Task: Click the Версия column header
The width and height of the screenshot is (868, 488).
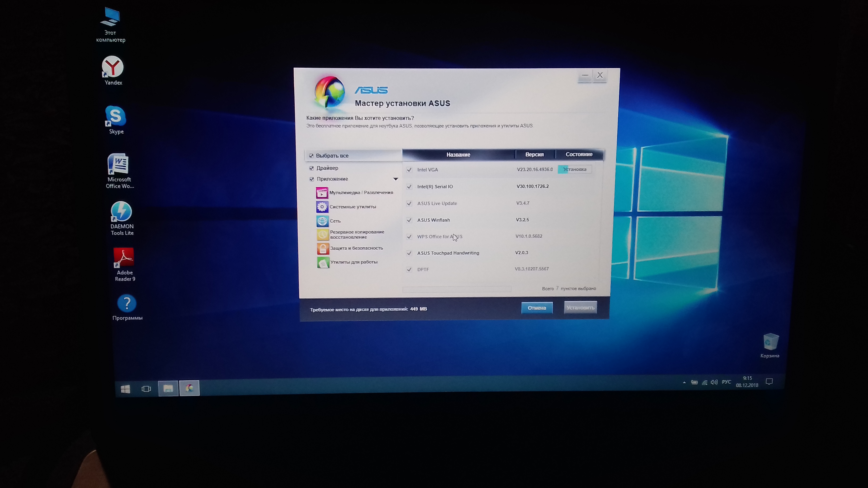Action: 535,154
